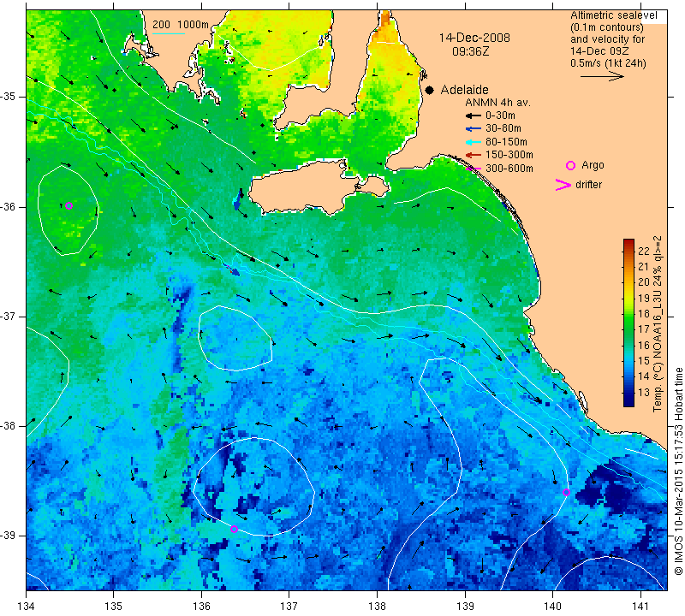The width and height of the screenshot is (685, 616).
Task: Click the Adelaide city marker dot
Action: pyautogui.click(x=430, y=90)
